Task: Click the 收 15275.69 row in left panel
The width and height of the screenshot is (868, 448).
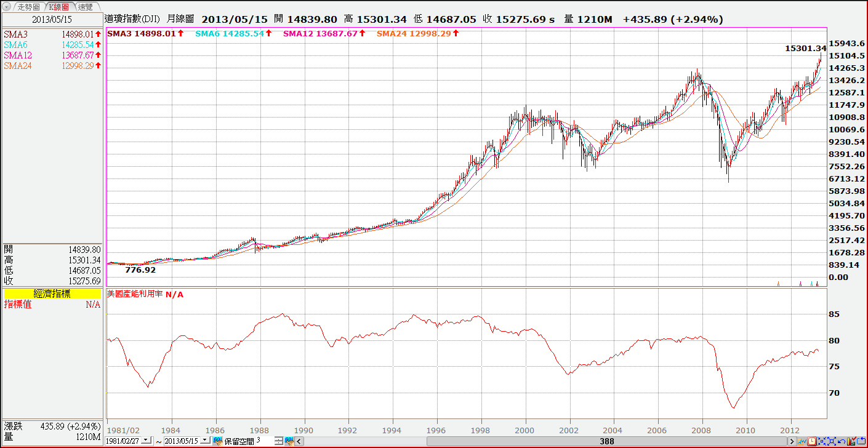Action: 52,281
